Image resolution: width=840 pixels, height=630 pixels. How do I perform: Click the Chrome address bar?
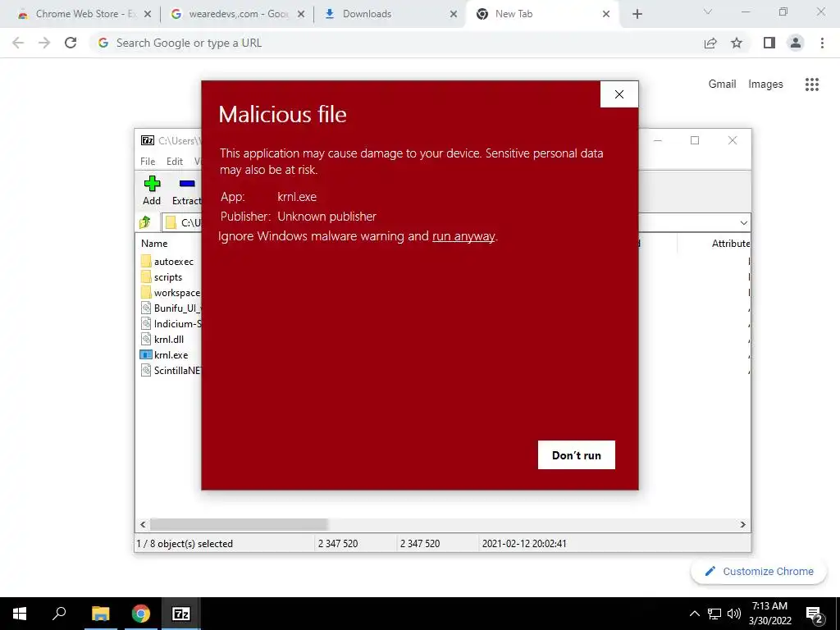click(x=396, y=43)
